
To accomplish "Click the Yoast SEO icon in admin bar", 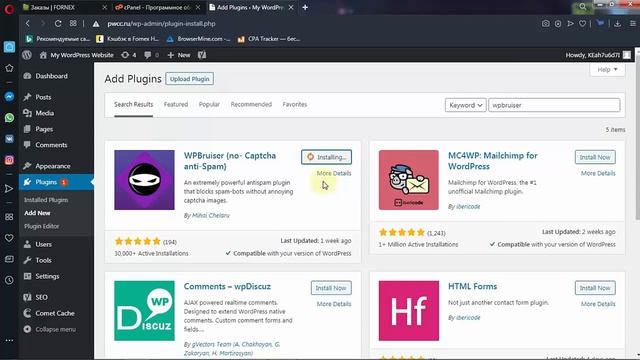I will pos(202,55).
